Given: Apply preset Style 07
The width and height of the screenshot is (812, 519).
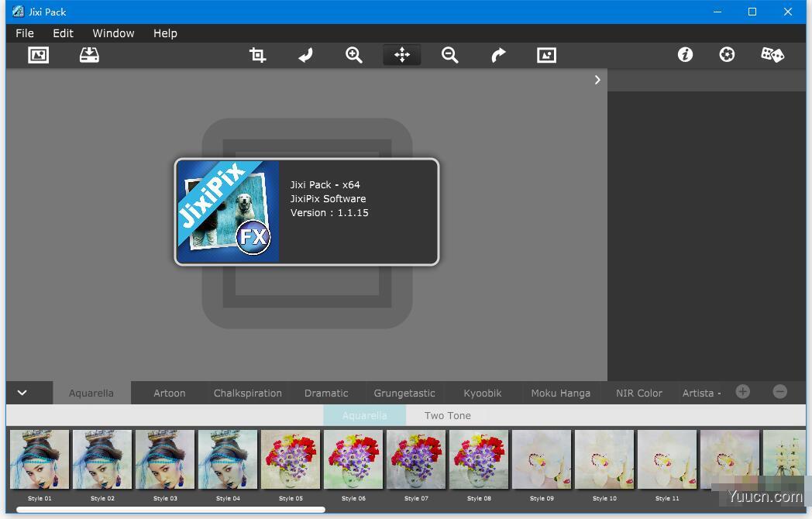Looking at the screenshot, I should [x=416, y=459].
